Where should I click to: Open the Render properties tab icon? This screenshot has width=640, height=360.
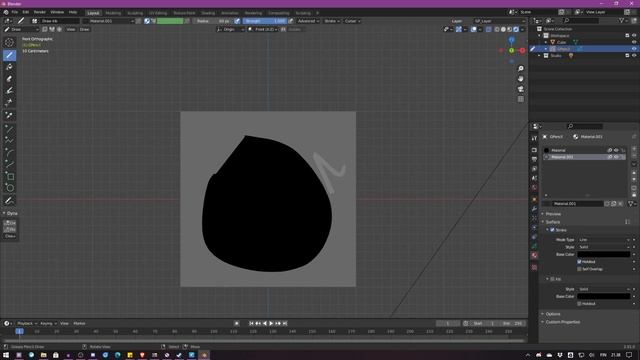point(534,150)
